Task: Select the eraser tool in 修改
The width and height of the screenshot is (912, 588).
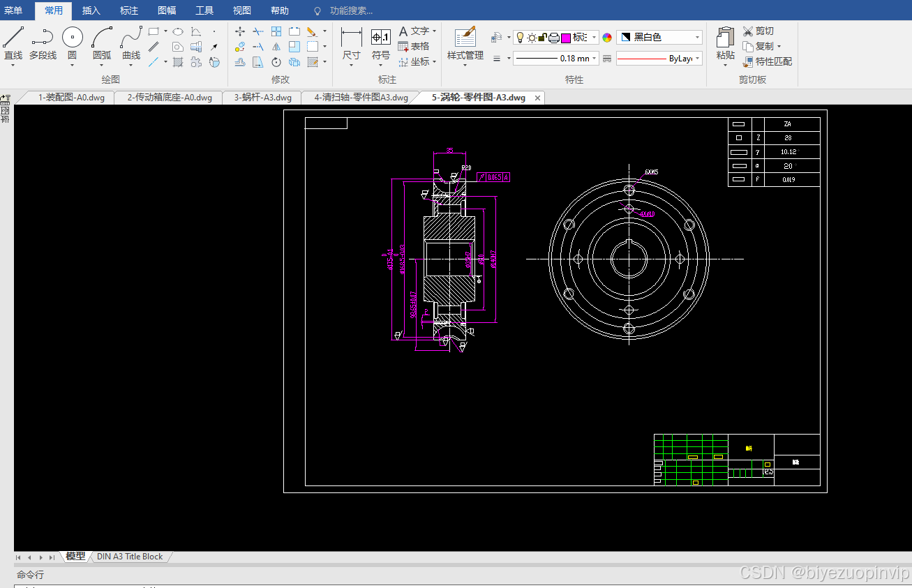Action: pos(311,31)
